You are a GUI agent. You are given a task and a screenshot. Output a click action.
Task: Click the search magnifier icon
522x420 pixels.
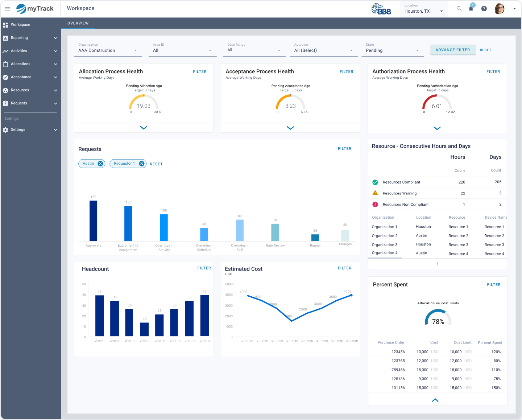[459, 9]
